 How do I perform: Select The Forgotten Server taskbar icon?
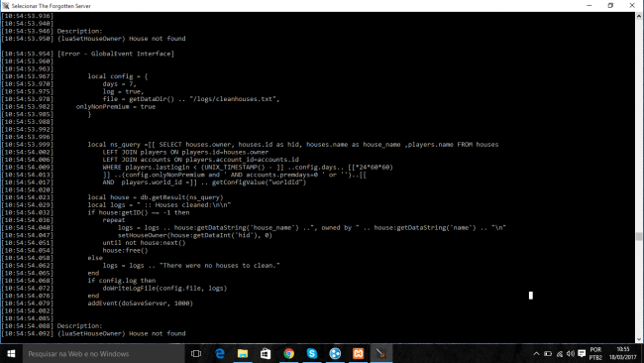381,353
